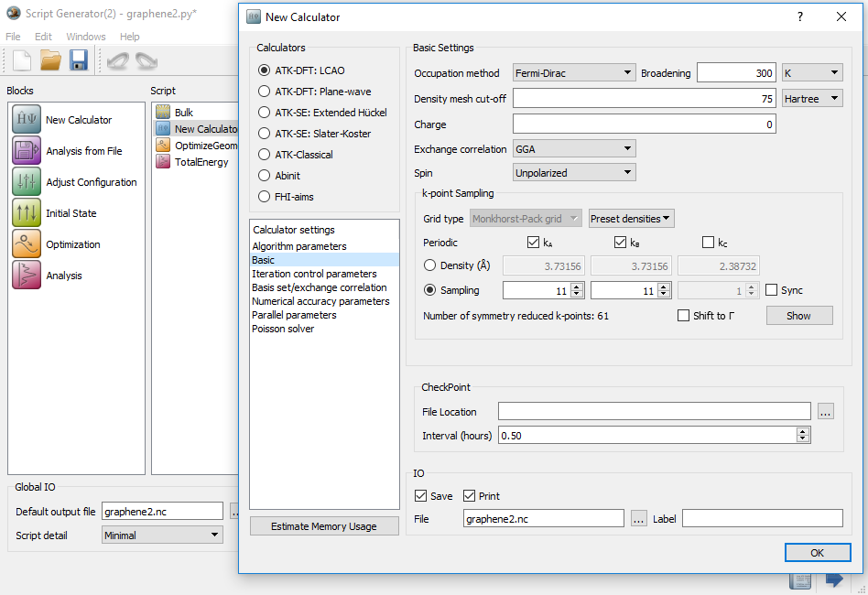Open the Script detail Minimal dropdown
This screenshot has width=868, height=595.
coord(162,535)
